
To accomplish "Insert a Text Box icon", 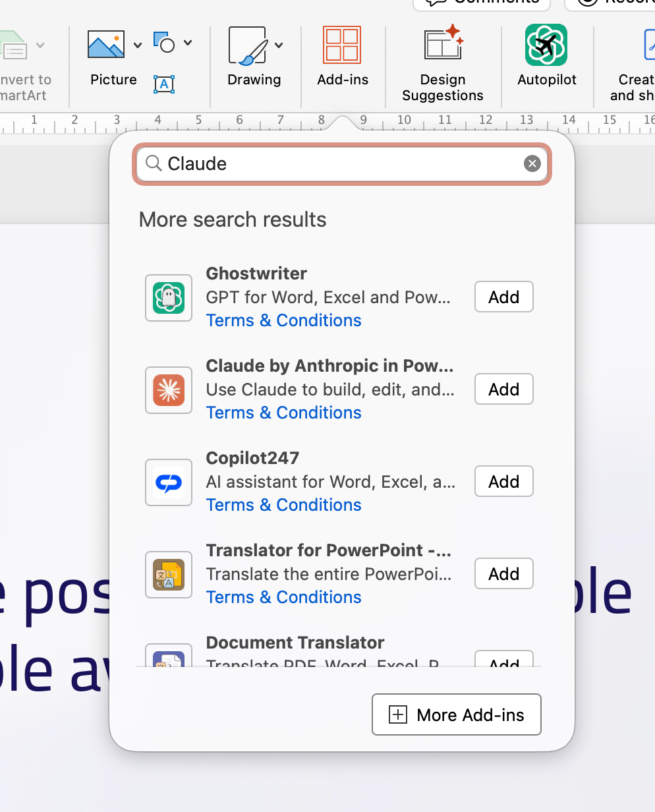I will click(164, 84).
